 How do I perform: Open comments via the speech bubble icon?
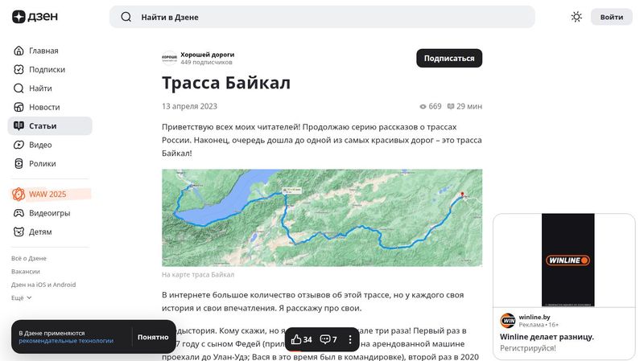tap(325, 339)
